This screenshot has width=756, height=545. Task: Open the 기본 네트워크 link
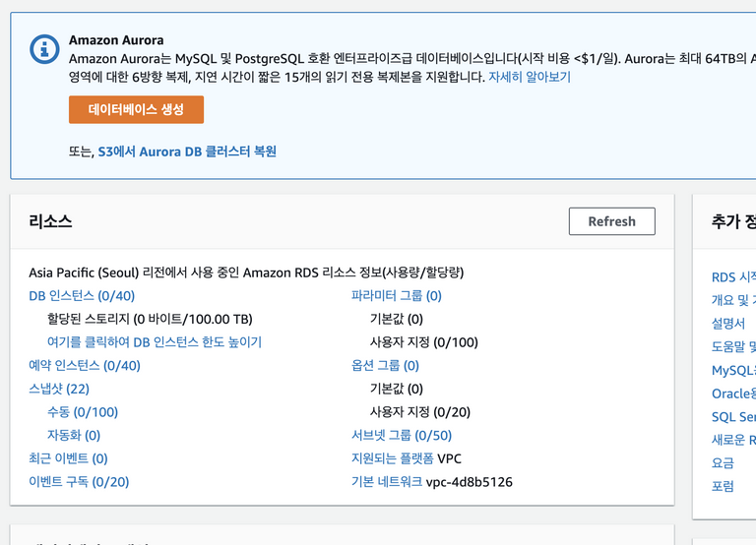click(387, 482)
